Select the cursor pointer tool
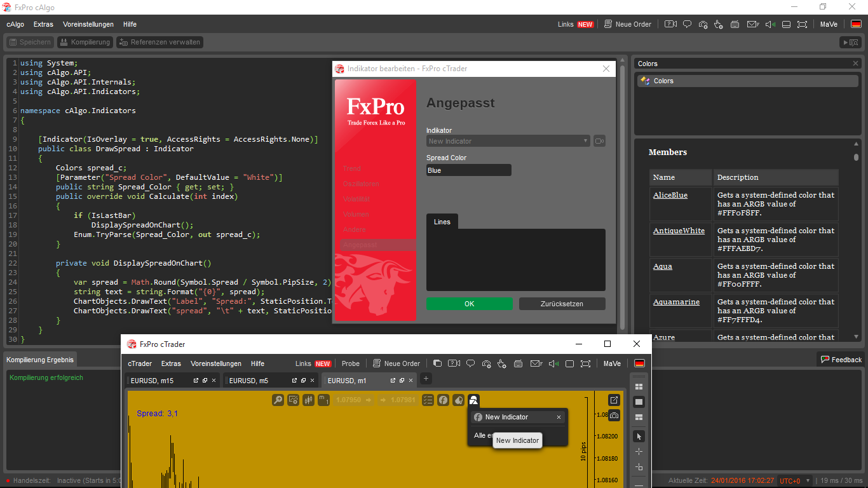 (x=639, y=436)
